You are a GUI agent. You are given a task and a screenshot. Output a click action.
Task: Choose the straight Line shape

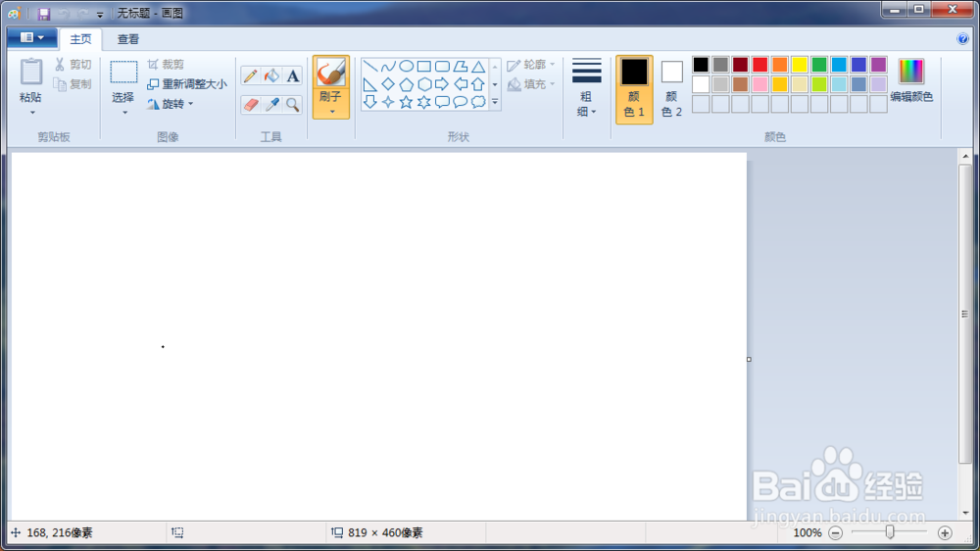tap(370, 66)
